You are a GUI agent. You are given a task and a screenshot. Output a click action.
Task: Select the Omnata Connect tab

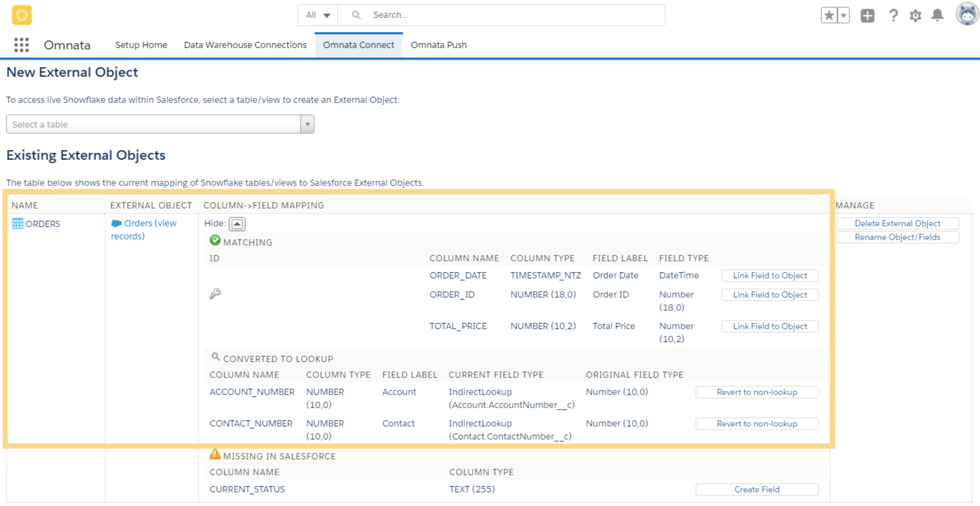click(358, 45)
